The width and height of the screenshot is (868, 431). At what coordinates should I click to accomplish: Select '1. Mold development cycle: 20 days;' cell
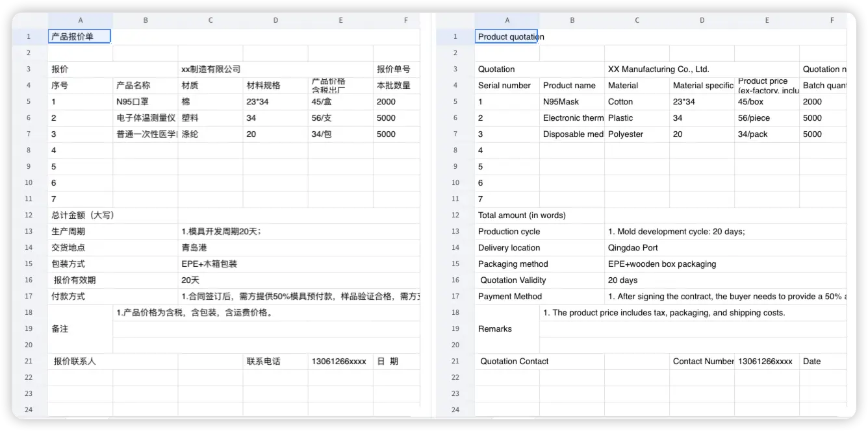pos(726,231)
